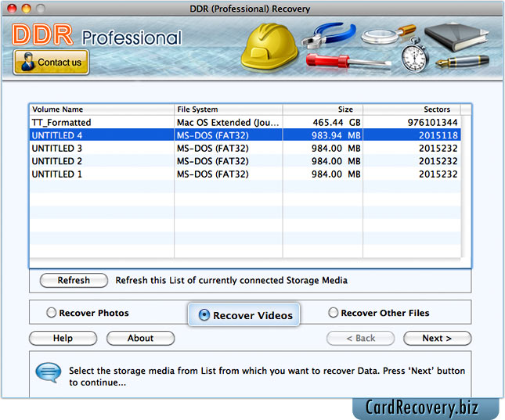Click the Contact us button

coord(51,62)
